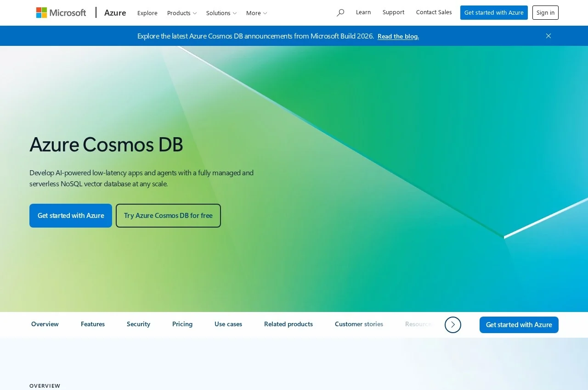Go to the Azure home link
This screenshot has width=588, height=390.
(115, 13)
